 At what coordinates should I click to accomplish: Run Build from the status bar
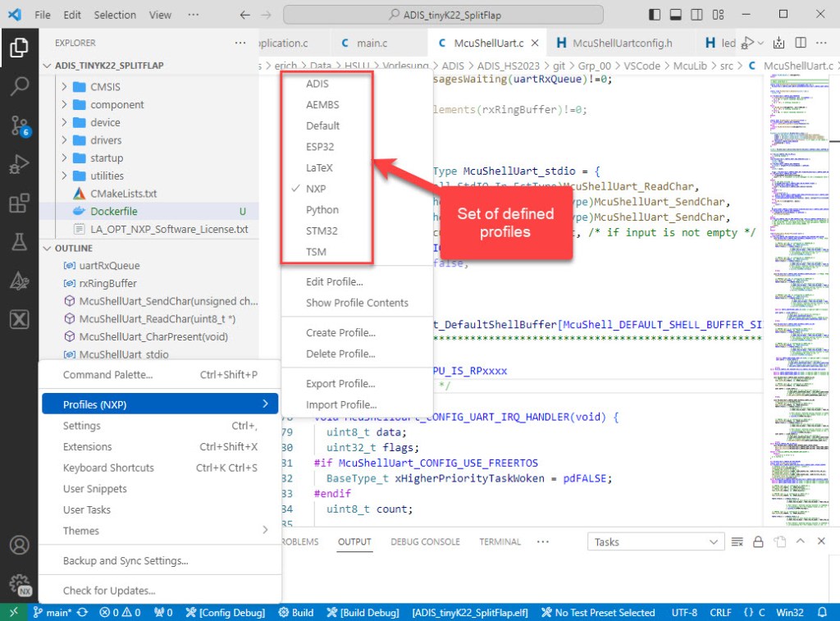coord(295,612)
